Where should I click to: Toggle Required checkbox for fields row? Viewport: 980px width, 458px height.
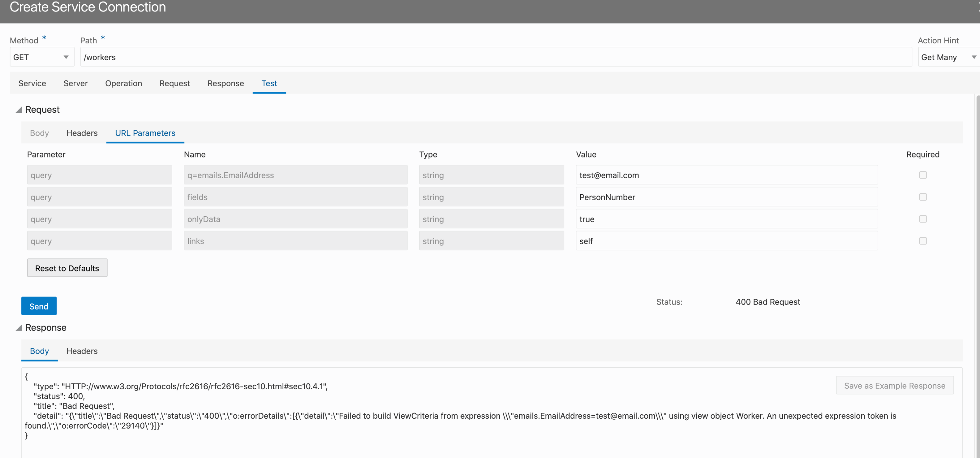pyautogui.click(x=923, y=197)
